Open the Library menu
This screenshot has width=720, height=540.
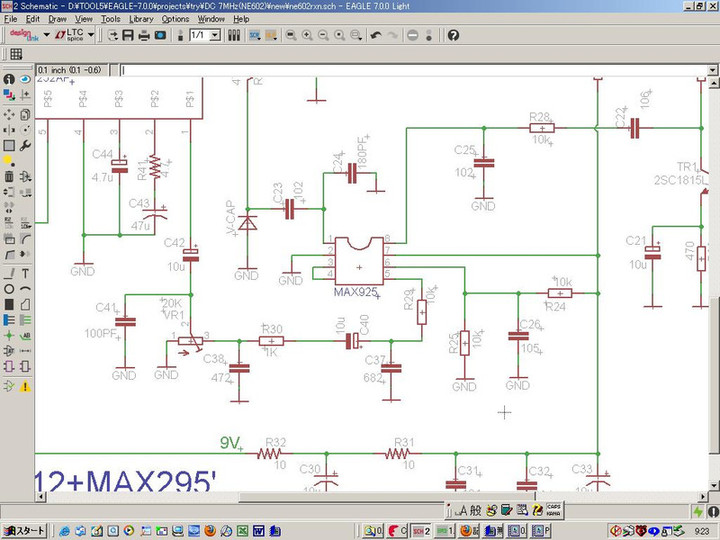tap(141, 19)
